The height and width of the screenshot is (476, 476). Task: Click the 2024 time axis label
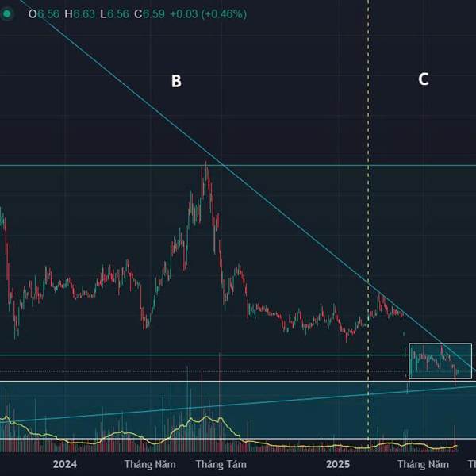65,464
